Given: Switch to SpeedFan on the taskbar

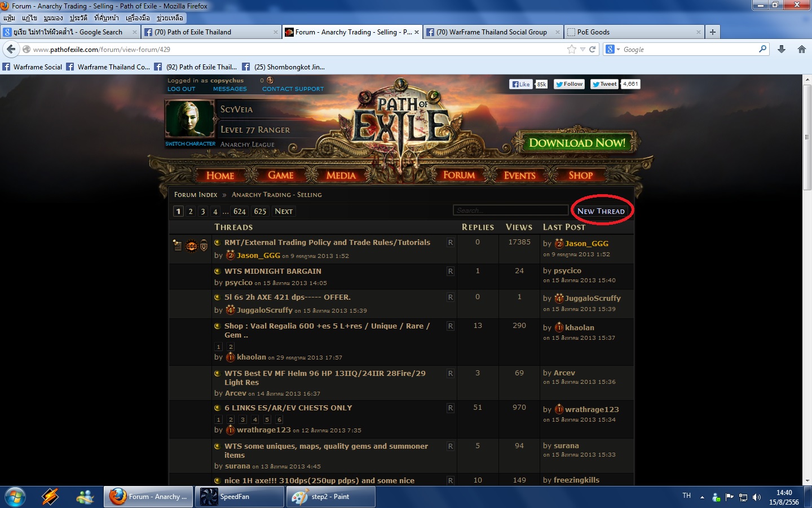Looking at the screenshot, I should (240, 497).
